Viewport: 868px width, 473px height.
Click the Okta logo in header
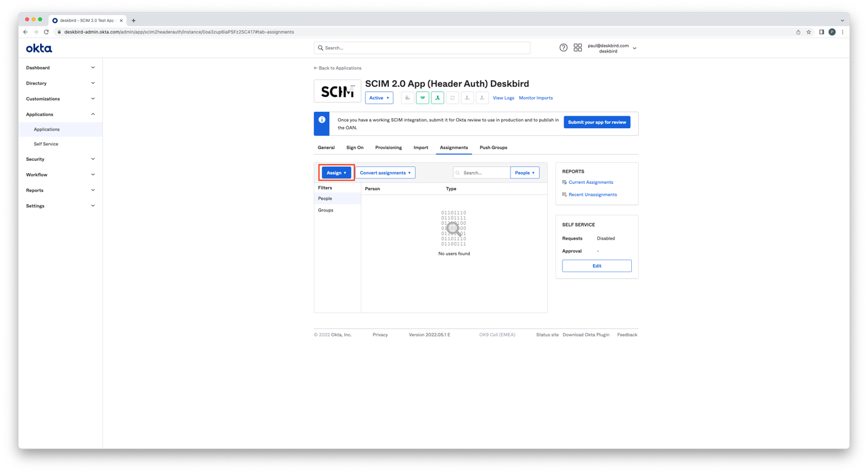pos(39,48)
